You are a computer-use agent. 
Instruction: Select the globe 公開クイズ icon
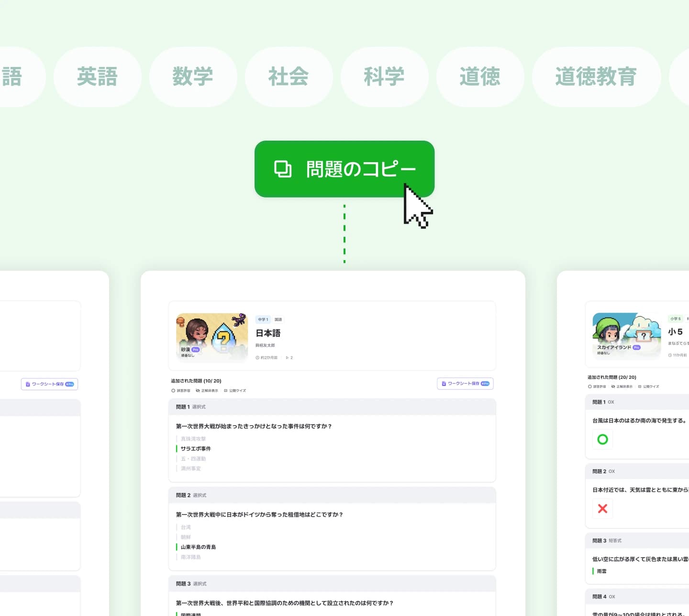pos(225,390)
